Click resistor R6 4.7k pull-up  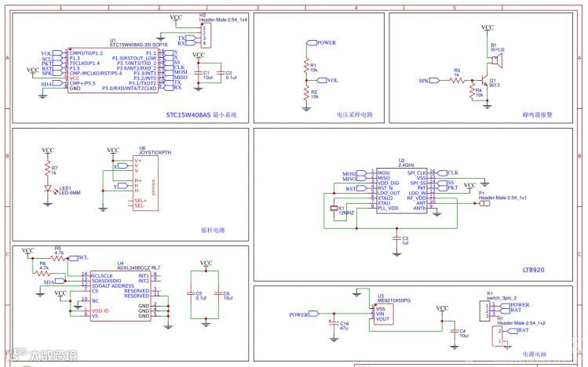[x=42, y=273]
